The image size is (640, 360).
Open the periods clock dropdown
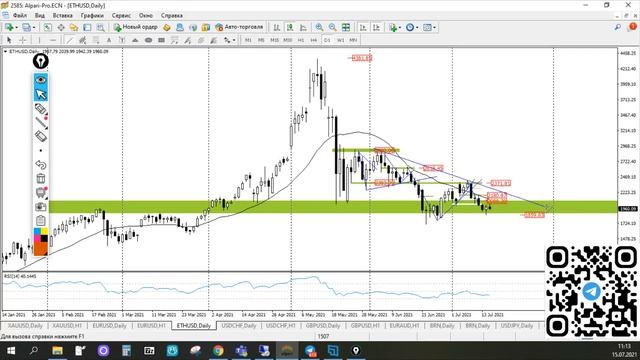412,27
